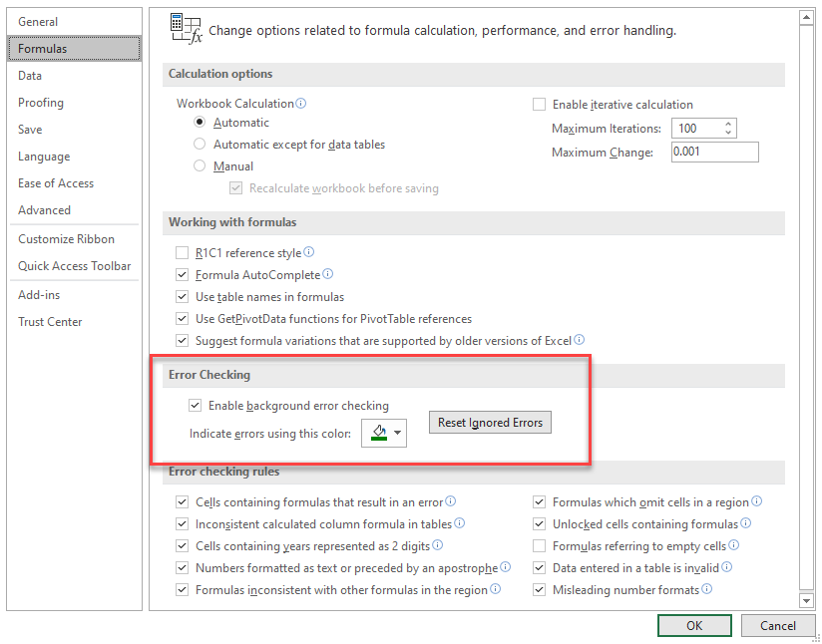Select the Manual calculation radio button
This screenshot has width=822, height=644.
point(199,165)
